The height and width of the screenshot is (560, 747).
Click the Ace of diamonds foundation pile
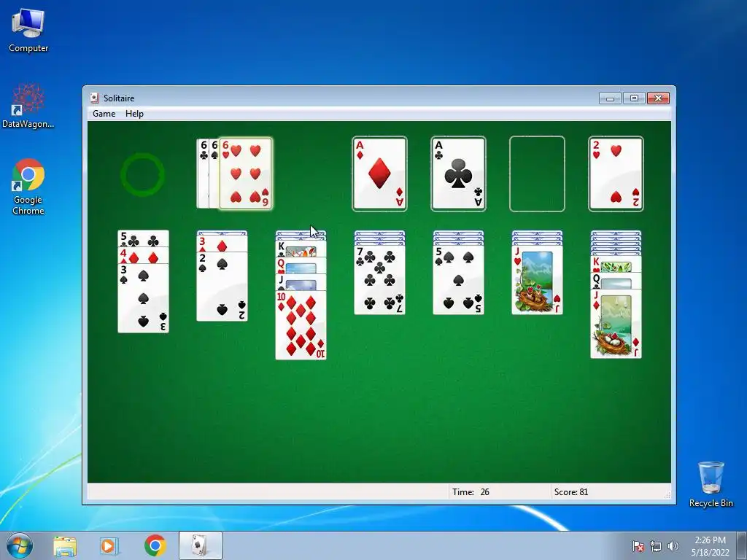379,174
